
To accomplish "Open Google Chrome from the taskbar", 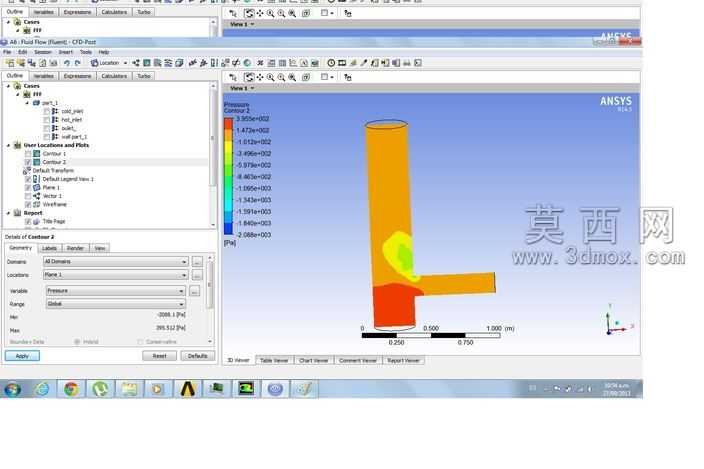I will (71, 389).
